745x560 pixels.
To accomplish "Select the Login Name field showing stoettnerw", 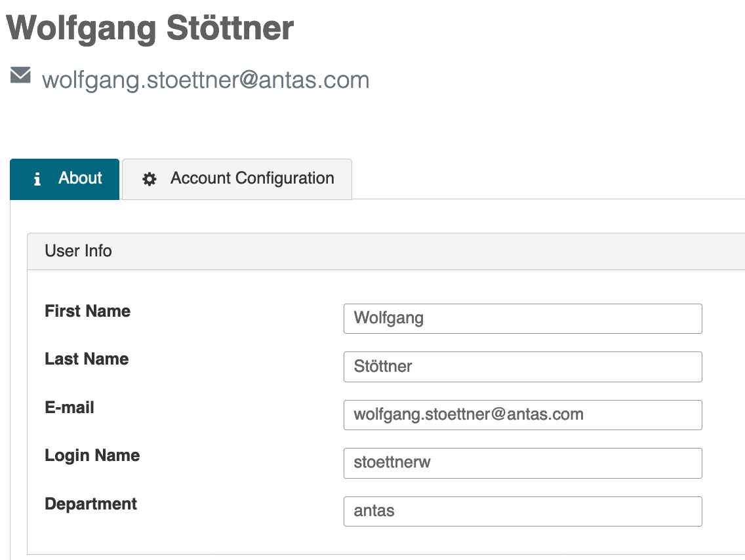I will tap(522, 463).
